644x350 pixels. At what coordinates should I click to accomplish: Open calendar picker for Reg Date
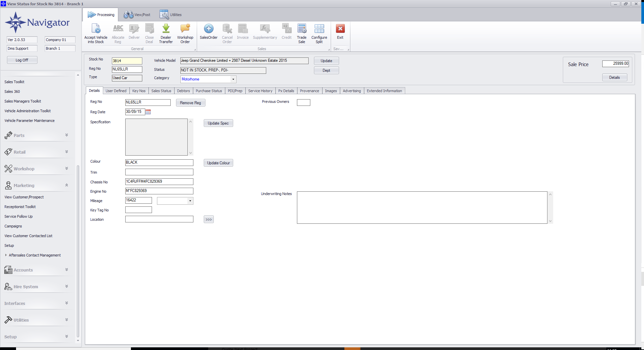pos(148,112)
